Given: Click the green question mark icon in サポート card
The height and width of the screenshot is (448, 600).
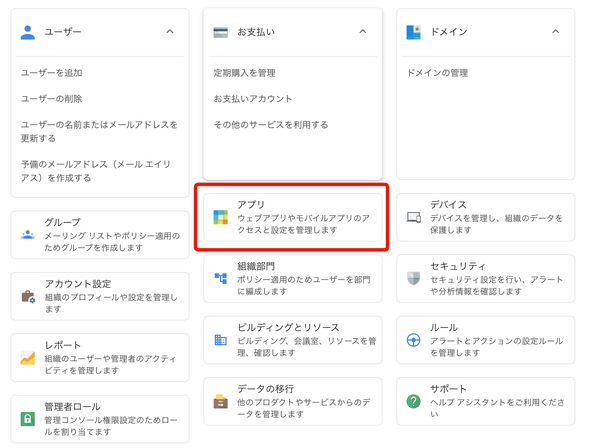Looking at the screenshot, I should (x=413, y=401).
